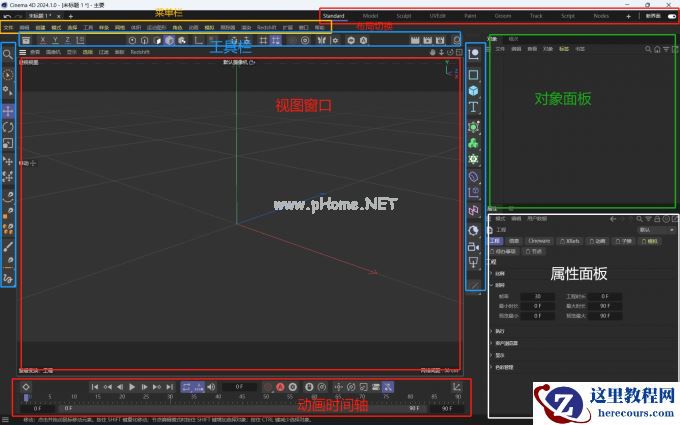Image resolution: width=680 pixels, height=425 pixels.
Task: Add a Text object using the T icon
Action: tap(474, 107)
